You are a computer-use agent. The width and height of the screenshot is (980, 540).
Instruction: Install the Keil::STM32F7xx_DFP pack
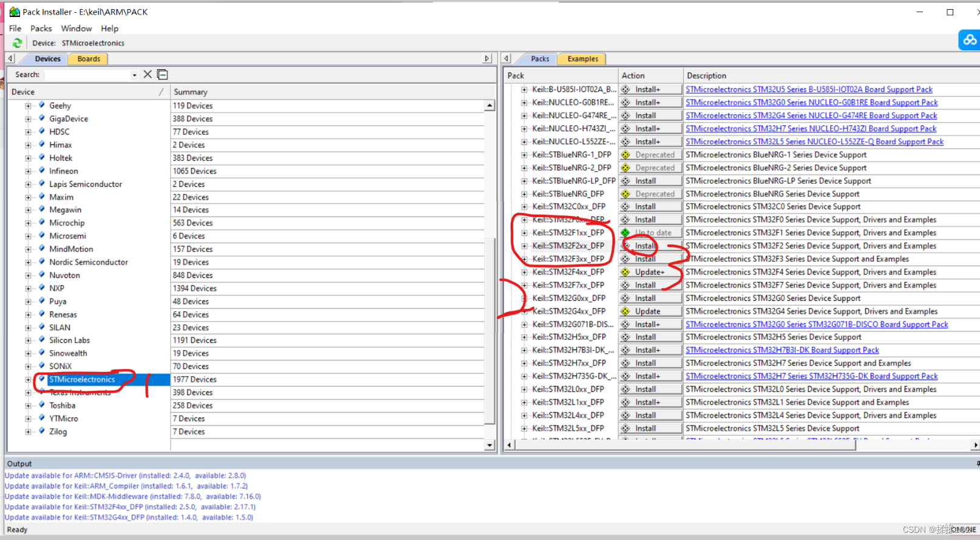coord(651,285)
